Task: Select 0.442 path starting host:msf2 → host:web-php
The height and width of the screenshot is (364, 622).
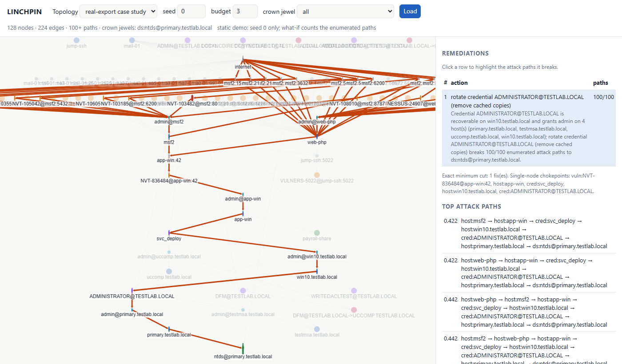Action: 529,348
